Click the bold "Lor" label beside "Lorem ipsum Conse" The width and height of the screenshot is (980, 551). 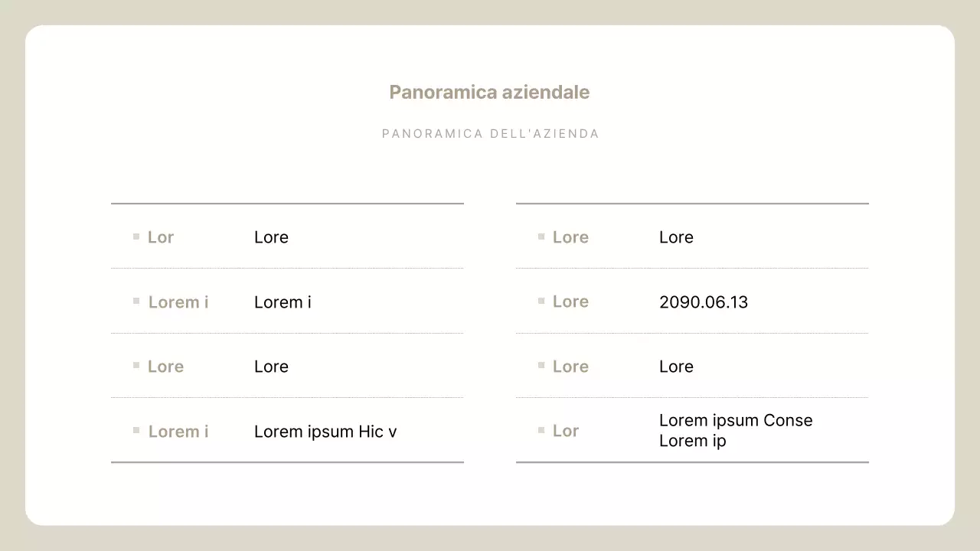(x=566, y=431)
